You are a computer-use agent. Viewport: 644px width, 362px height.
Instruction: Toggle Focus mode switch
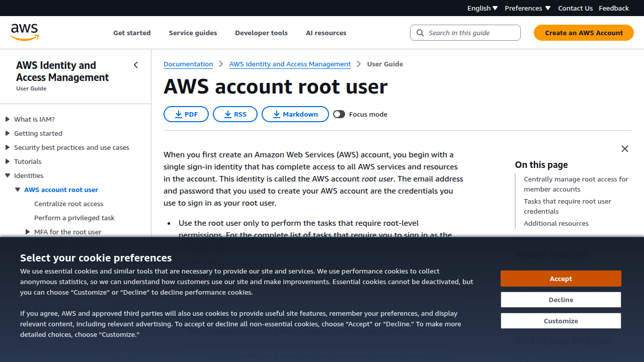339,114
